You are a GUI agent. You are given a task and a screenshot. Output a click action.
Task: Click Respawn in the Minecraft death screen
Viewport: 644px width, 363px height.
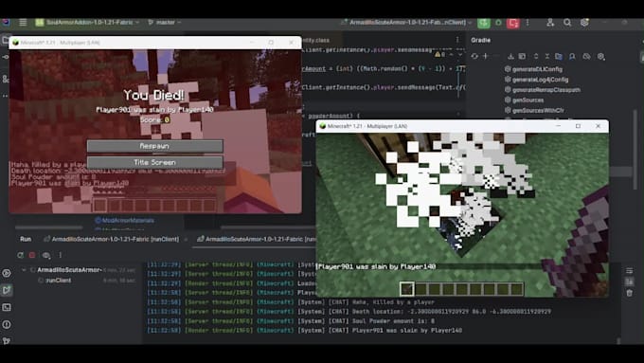154,146
